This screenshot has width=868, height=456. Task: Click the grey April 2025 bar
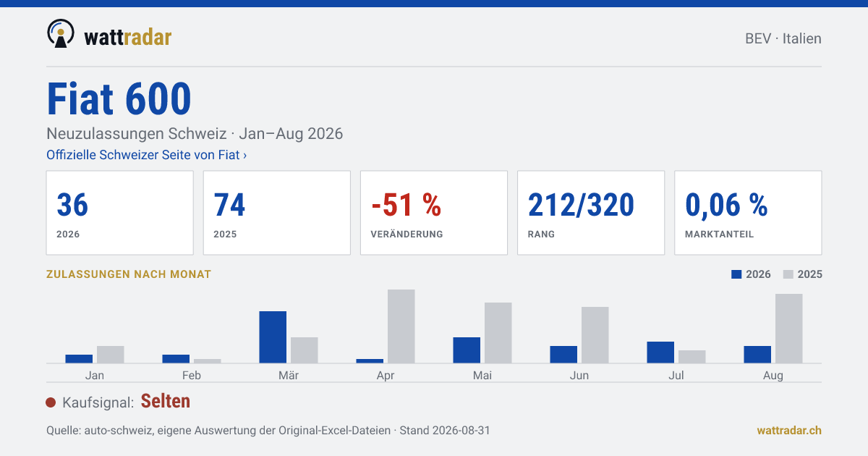click(401, 326)
